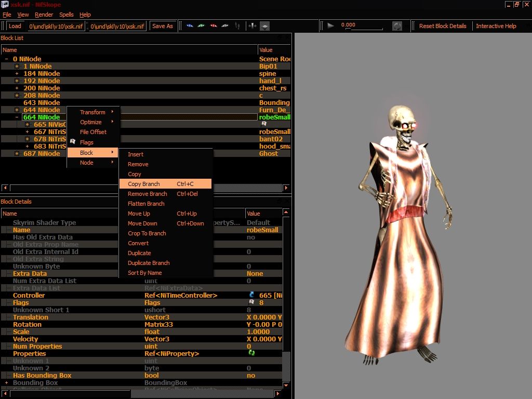The image size is (532, 399).
Task: Click the NifSkope app icon in title bar
Action: click(x=5, y=4)
